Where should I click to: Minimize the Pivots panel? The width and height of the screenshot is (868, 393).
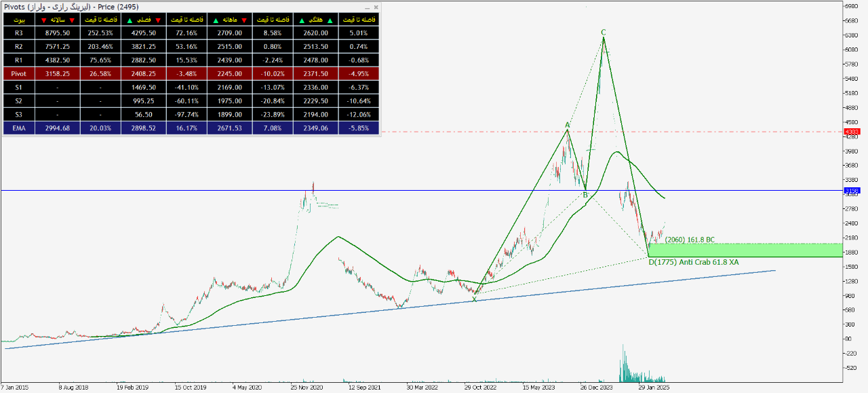coord(367,7)
